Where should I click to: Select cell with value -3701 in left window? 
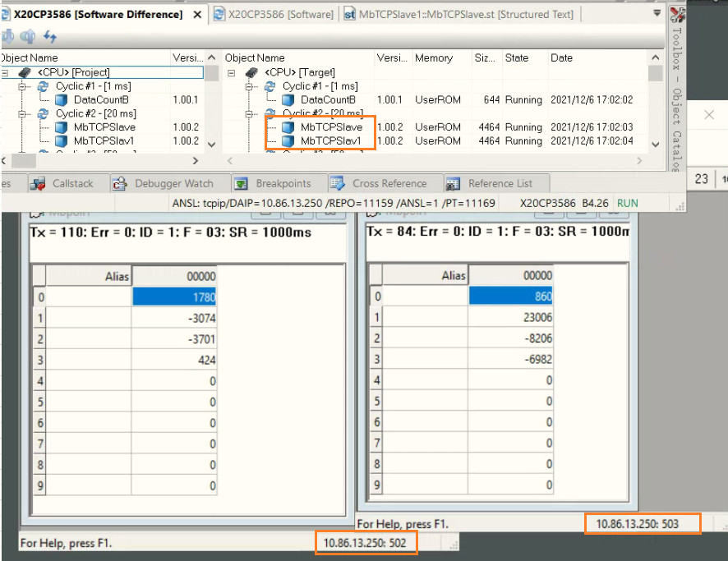(174, 339)
